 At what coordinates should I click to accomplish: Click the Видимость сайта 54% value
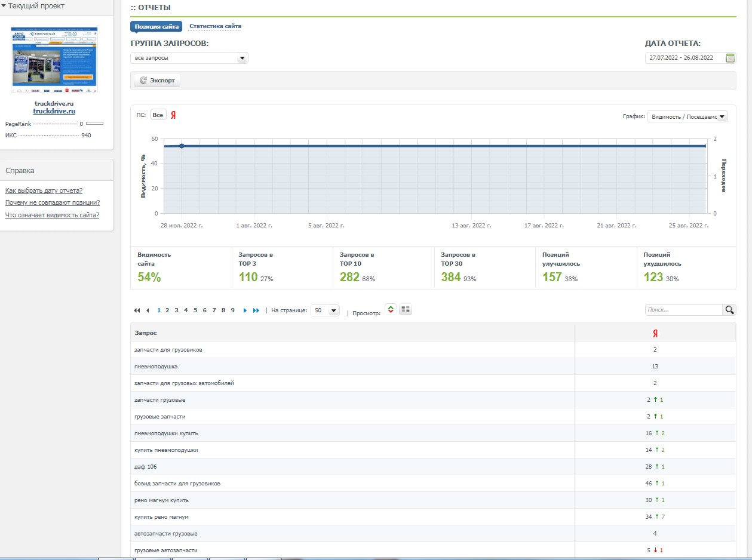pyautogui.click(x=149, y=277)
